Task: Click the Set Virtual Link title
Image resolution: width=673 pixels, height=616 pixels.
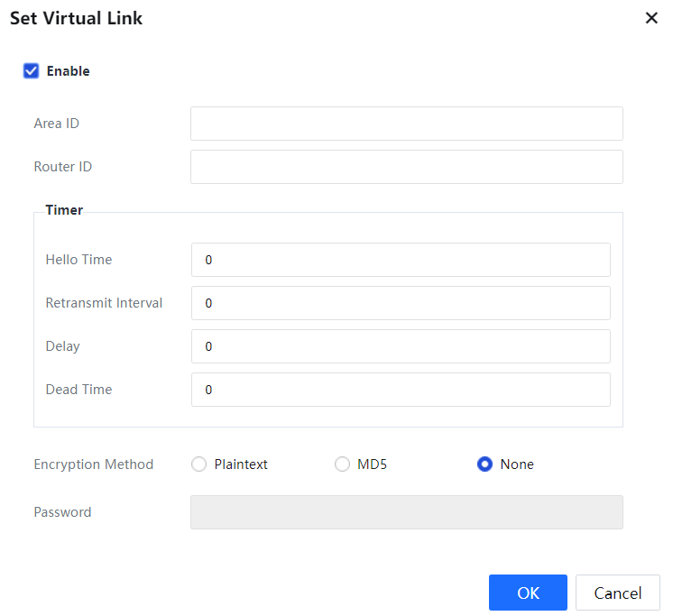Action: point(76,18)
